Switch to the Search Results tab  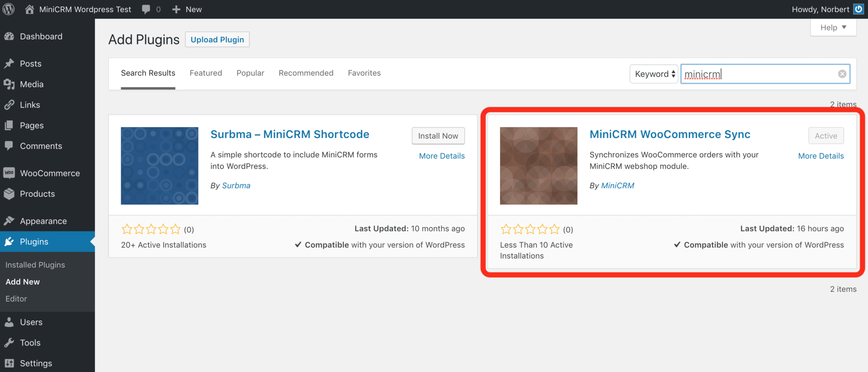tap(148, 73)
